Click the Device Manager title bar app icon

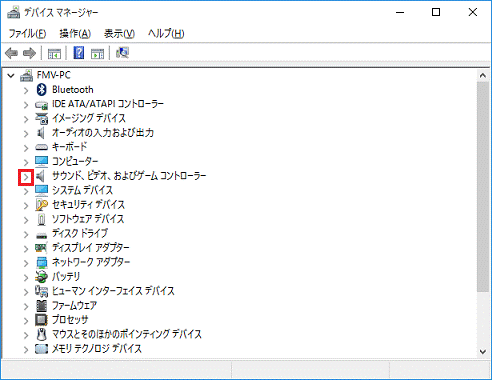14,13
